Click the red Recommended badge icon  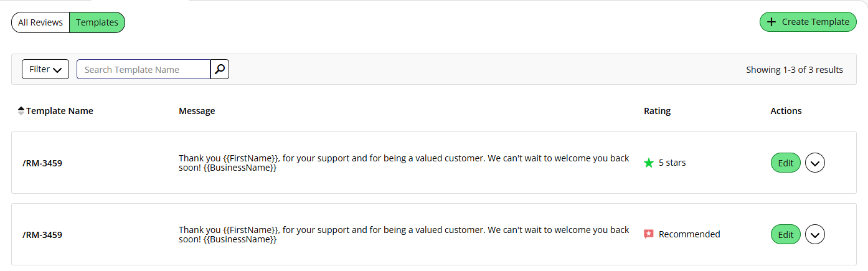pyautogui.click(x=649, y=234)
